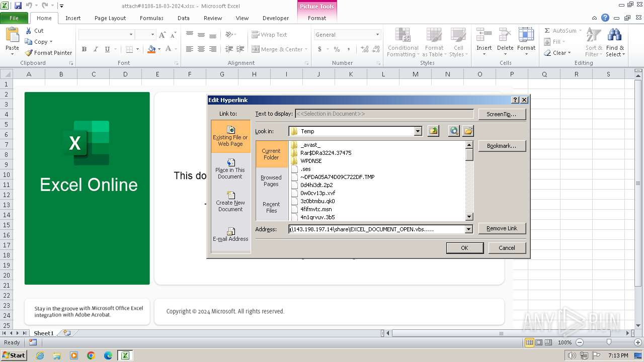Open the Picture Tools Format tab
This screenshot has width=644, height=362.
[317, 18]
